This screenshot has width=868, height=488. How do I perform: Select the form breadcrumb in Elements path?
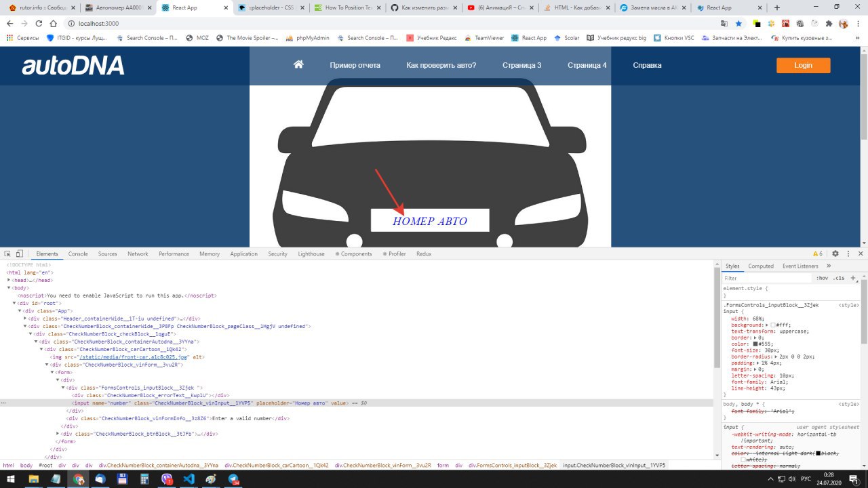443,466
